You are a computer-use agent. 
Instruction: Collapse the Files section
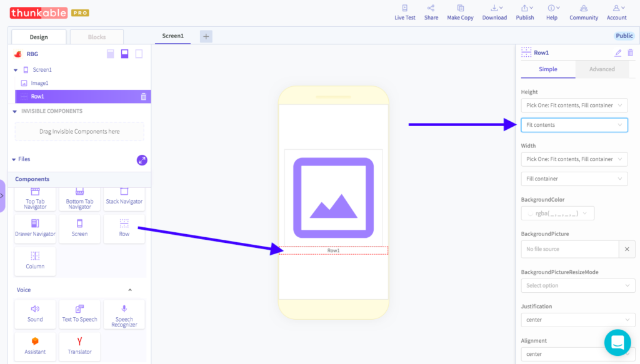[14, 159]
